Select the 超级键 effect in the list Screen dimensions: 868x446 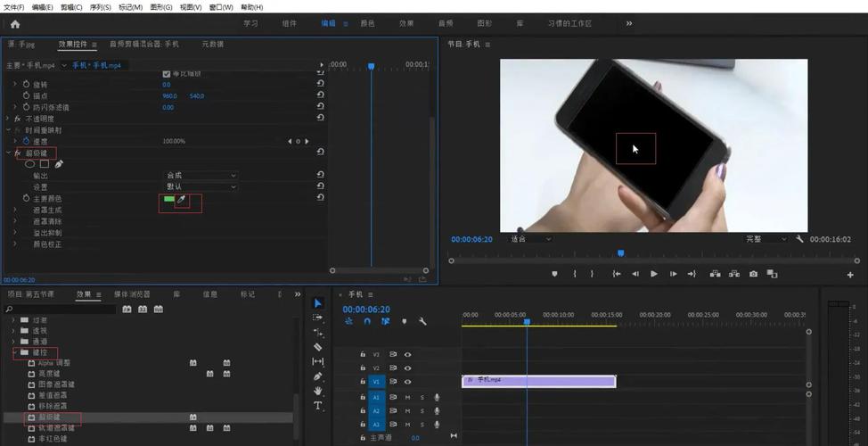click(50, 417)
